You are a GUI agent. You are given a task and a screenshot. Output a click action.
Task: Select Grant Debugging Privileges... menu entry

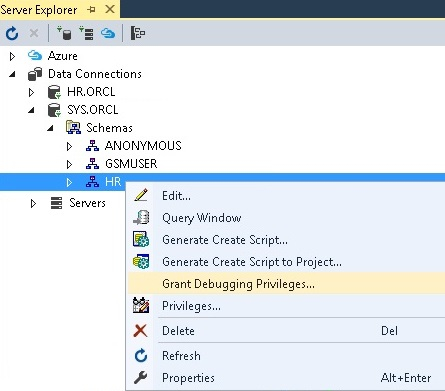(x=286, y=284)
